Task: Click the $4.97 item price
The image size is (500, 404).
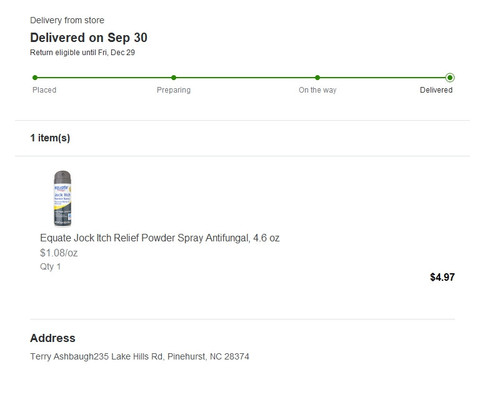Action: click(442, 277)
